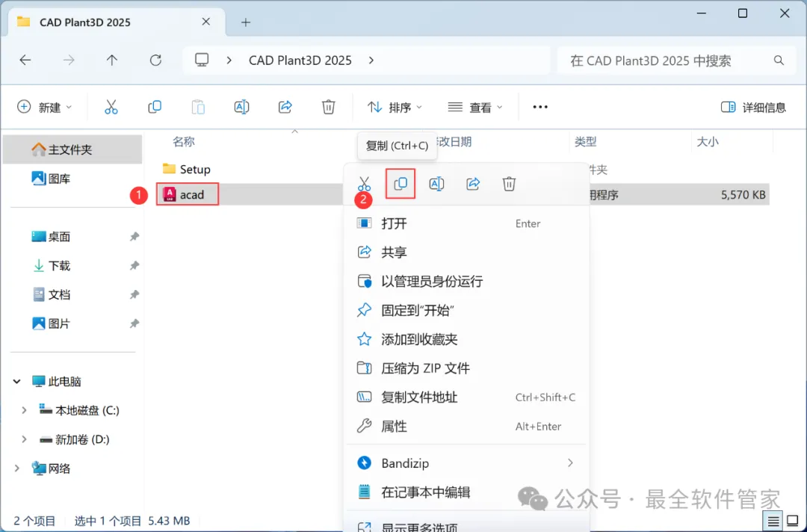The image size is (807, 532).
Task: Choose 属性 in context menu
Action: [x=466, y=426]
